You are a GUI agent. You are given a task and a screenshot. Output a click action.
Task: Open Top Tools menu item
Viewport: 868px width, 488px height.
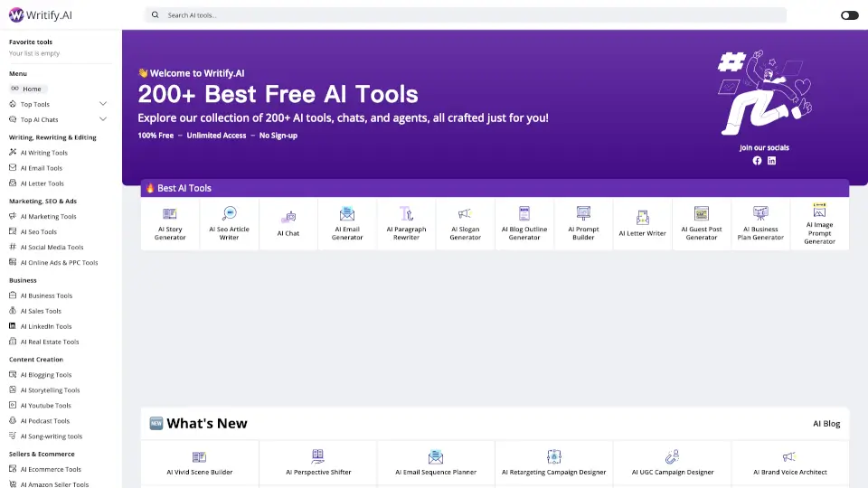click(35, 104)
